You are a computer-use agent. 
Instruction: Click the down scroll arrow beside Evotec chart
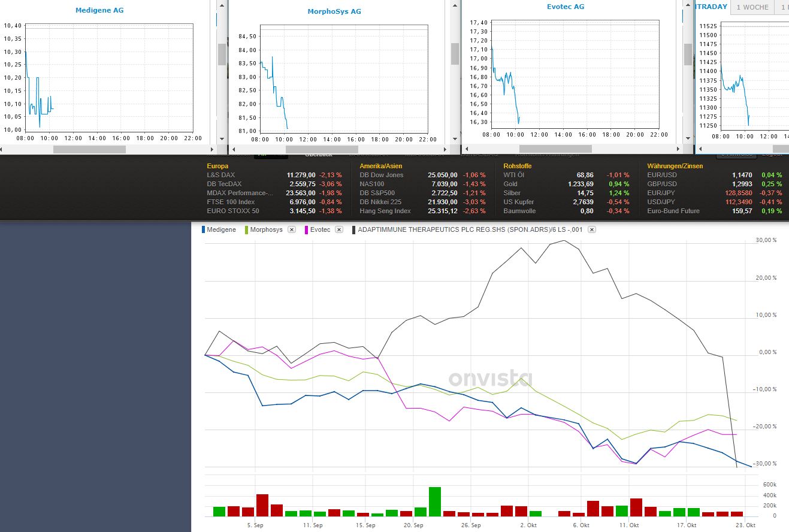coord(687,138)
